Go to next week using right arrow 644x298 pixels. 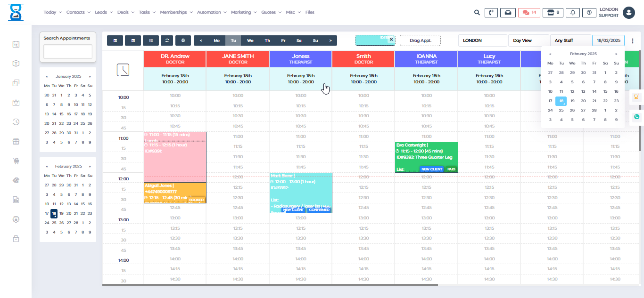[330, 40]
